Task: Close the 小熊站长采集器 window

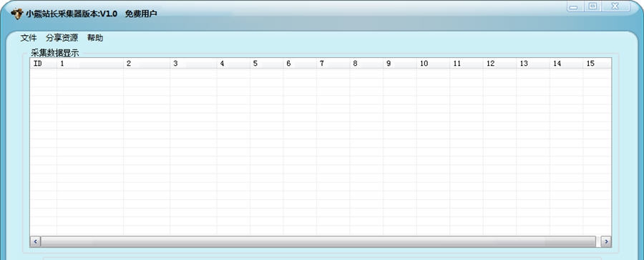Action: pyautogui.click(x=615, y=7)
